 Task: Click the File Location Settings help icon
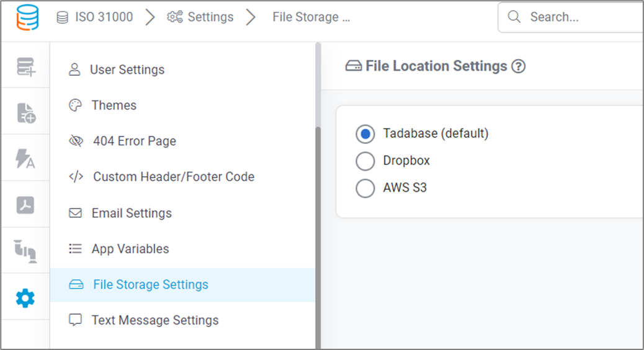coord(518,66)
